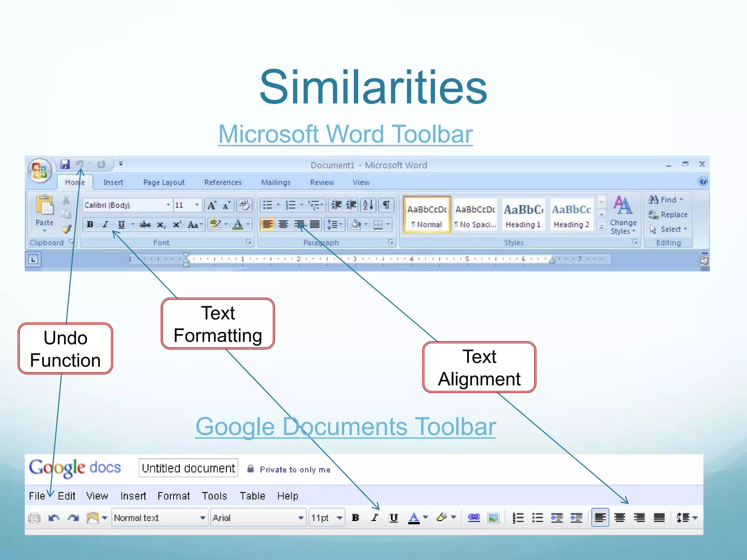Toggle Bold in the Google Docs toolbar
This screenshot has height=560, width=747.
(355, 518)
